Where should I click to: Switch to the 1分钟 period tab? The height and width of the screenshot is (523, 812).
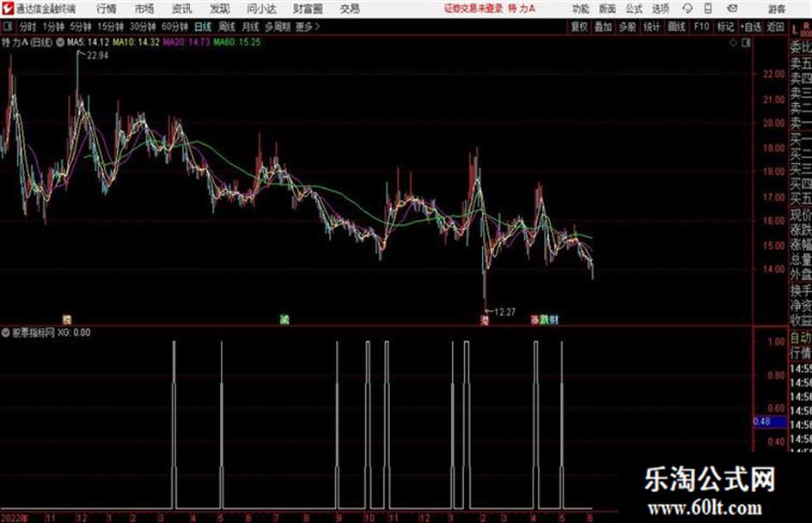53,27
